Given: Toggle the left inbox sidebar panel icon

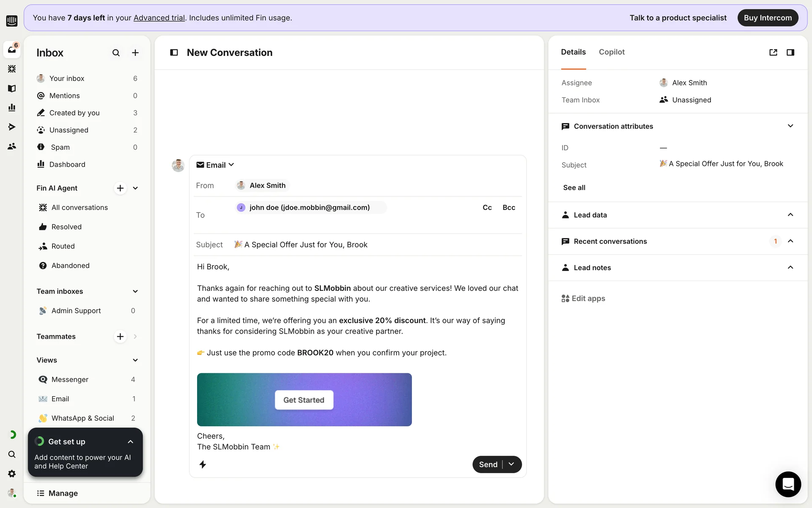Looking at the screenshot, I should click(174, 52).
